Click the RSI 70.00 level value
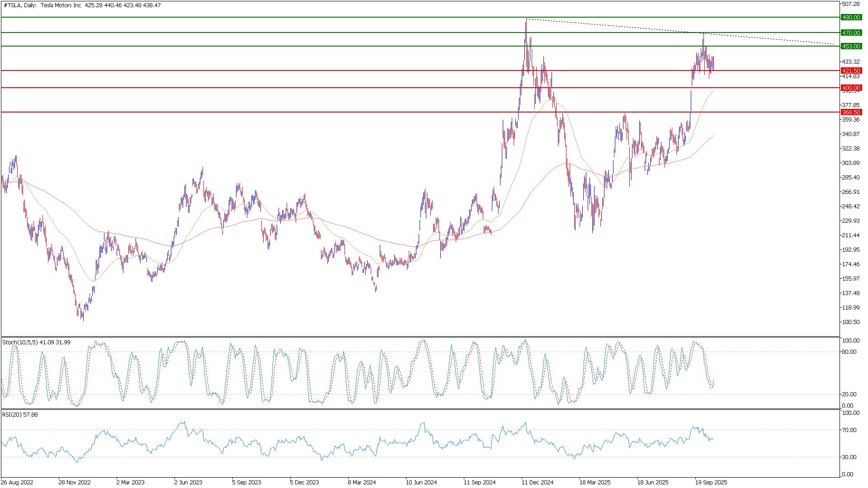 pyautogui.click(x=849, y=430)
